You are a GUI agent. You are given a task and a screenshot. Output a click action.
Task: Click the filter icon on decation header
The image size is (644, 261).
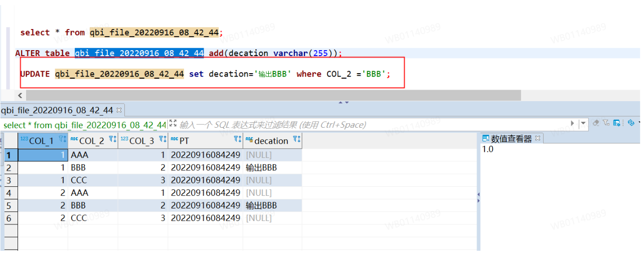296,140
